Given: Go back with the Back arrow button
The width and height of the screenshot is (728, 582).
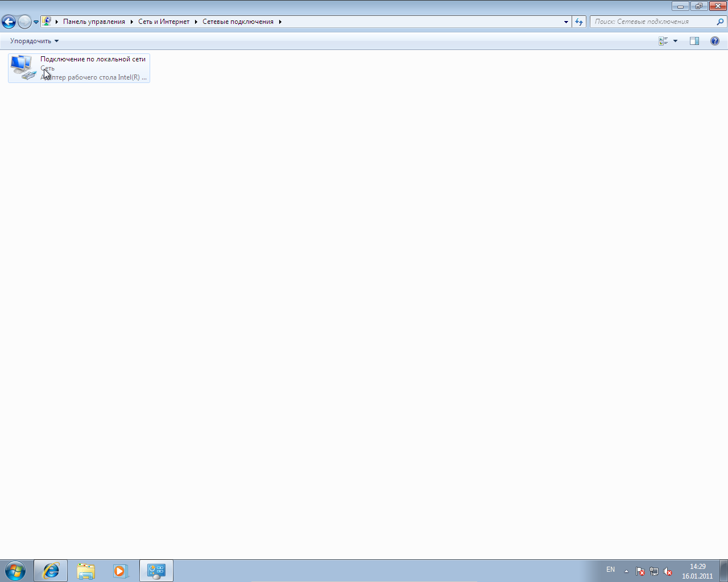Looking at the screenshot, I should point(9,22).
